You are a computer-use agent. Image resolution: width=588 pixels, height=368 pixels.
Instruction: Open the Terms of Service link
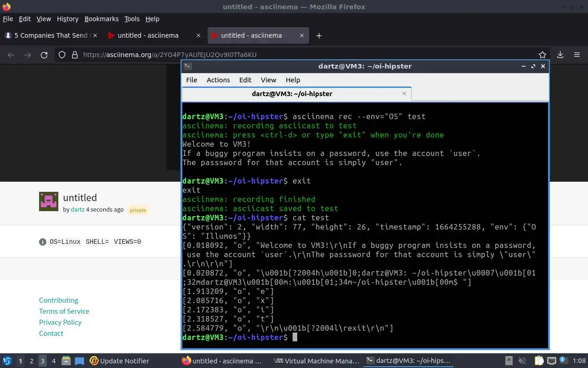(x=64, y=311)
